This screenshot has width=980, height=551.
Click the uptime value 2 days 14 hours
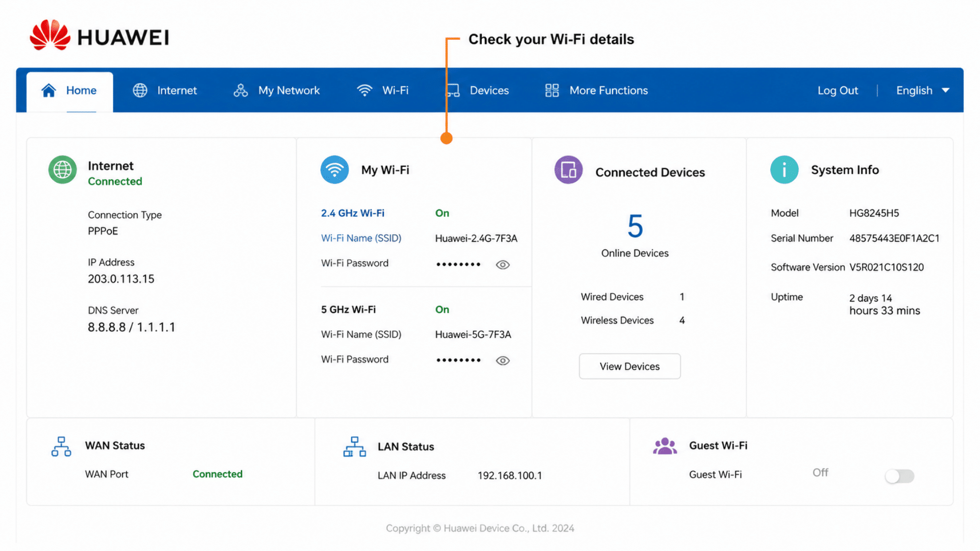tap(885, 305)
